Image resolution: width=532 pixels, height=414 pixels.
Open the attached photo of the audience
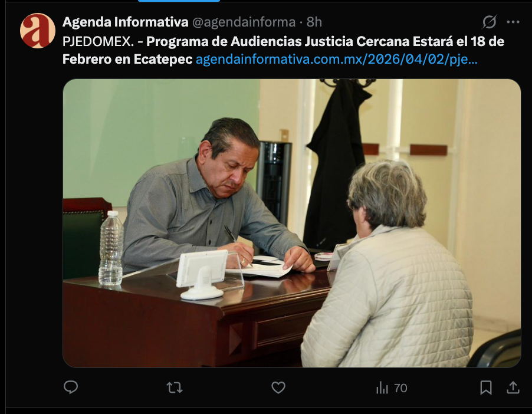pyautogui.click(x=292, y=223)
